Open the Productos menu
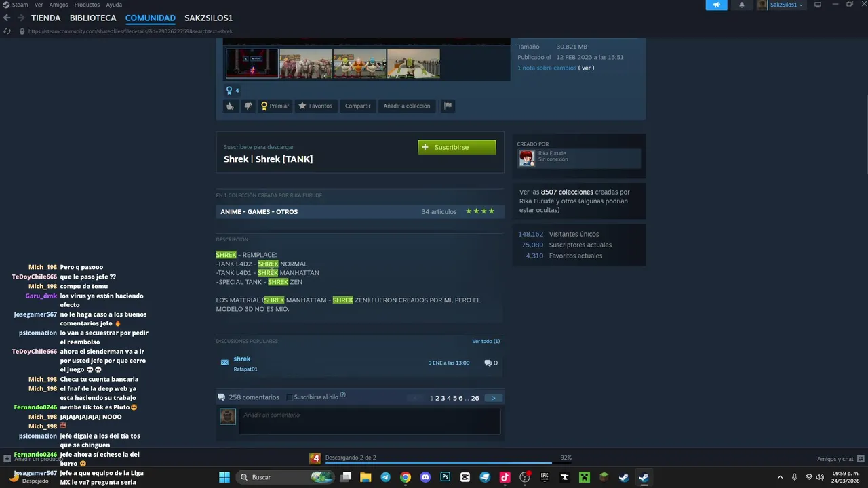The width and height of the screenshot is (868, 488). [87, 5]
